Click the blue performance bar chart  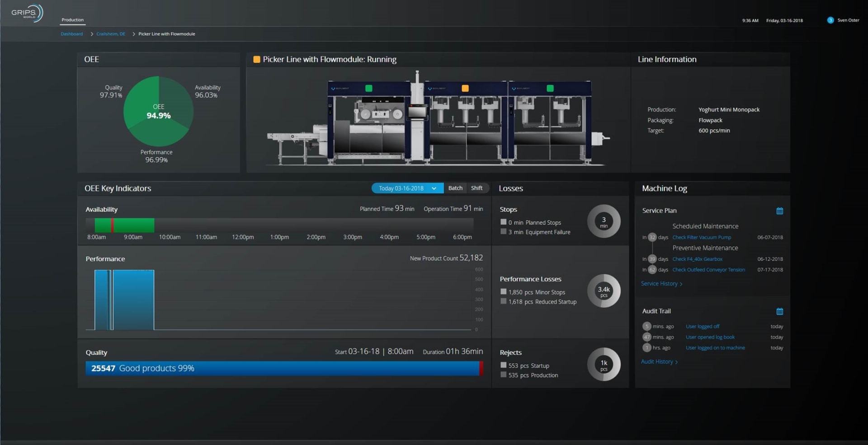124,300
